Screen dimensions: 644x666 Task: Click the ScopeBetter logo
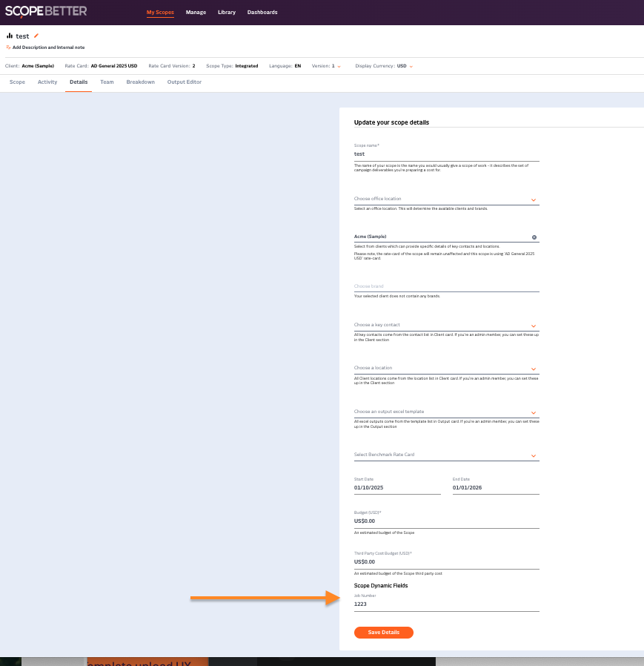tap(46, 12)
